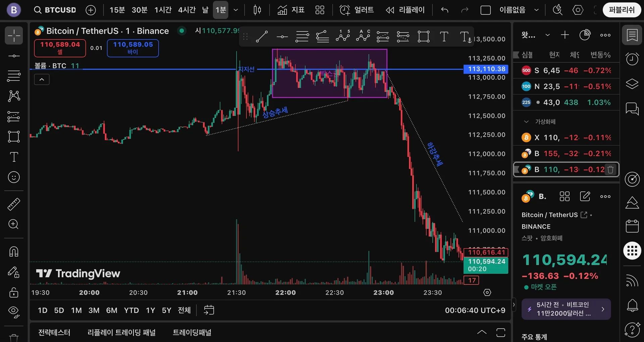The height and width of the screenshot is (342, 644).
Task: Open the 비트코인 news headline card
Action: click(x=566, y=309)
